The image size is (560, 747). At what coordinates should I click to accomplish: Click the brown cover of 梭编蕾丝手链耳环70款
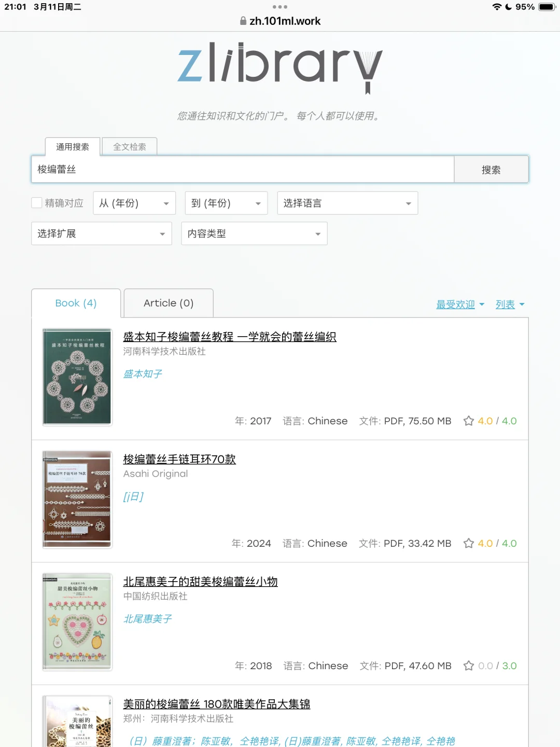tap(77, 500)
